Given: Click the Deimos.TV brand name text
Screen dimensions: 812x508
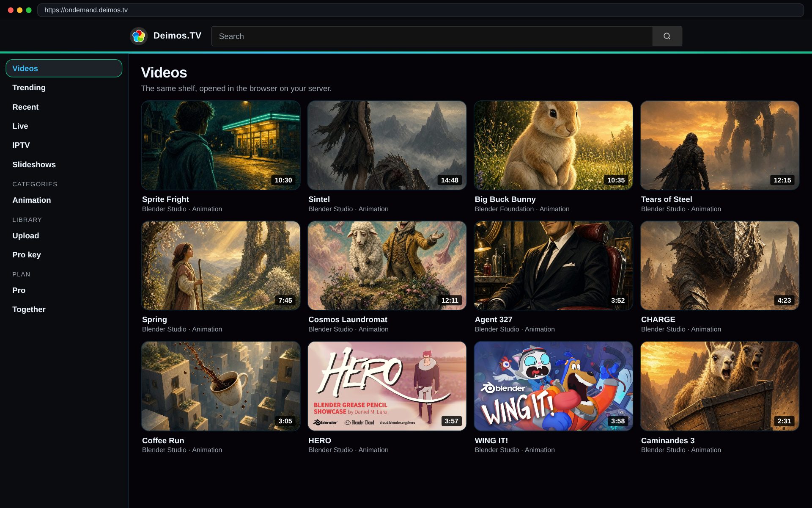Looking at the screenshot, I should (177, 36).
